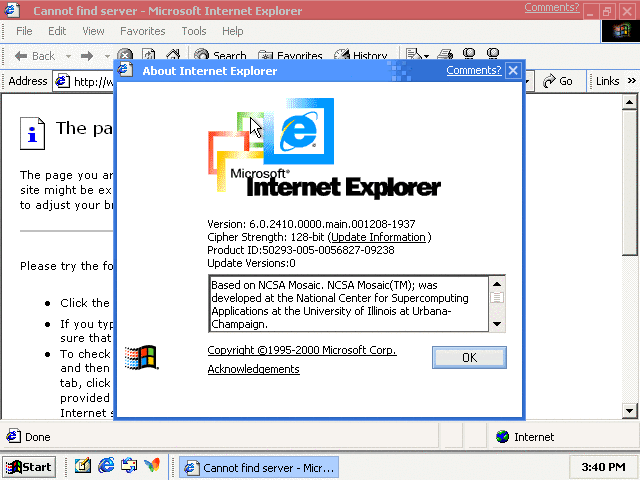The image size is (640, 480).
Task: Click the credits box scrollbar thumb
Action: 497,297
